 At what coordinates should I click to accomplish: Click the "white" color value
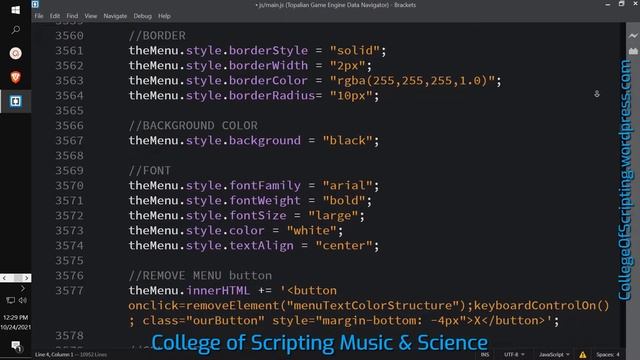[311, 230]
